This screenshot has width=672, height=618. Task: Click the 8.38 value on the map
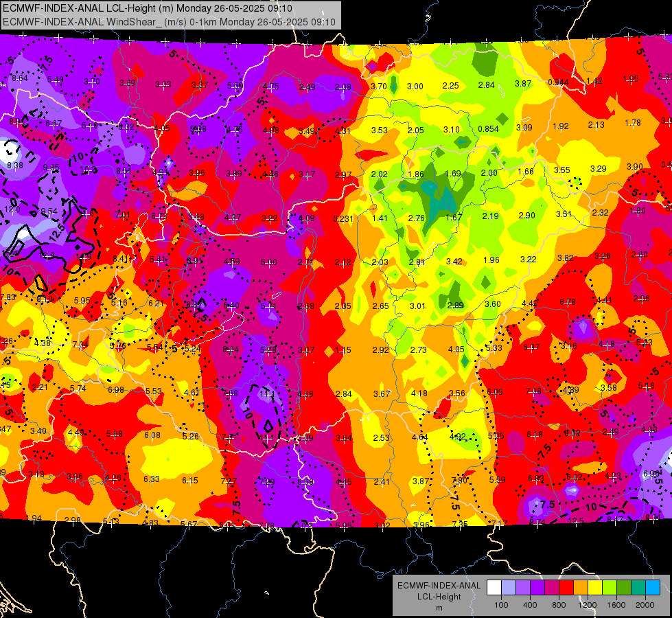15,165
